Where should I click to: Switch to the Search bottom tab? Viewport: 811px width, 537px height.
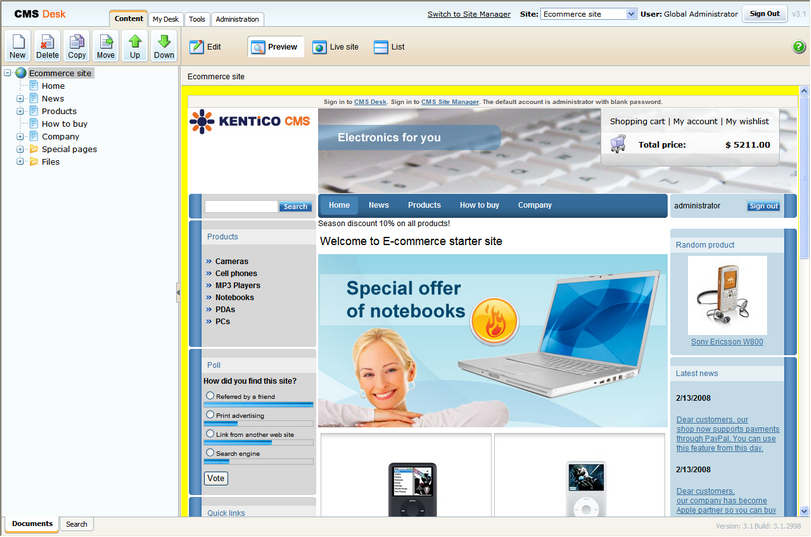pos(77,524)
